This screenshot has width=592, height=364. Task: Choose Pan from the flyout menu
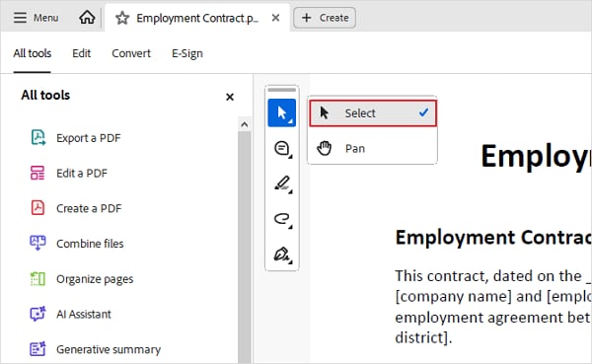(x=373, y=148)
